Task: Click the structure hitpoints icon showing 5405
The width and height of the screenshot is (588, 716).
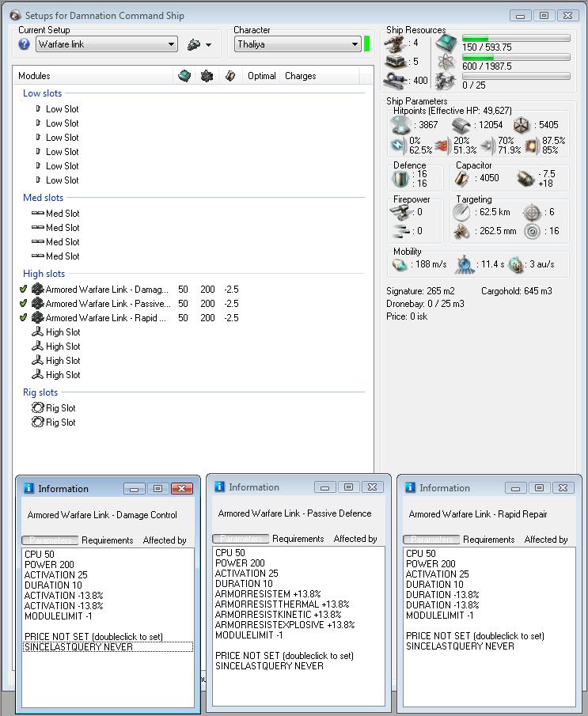Action: 522,125
